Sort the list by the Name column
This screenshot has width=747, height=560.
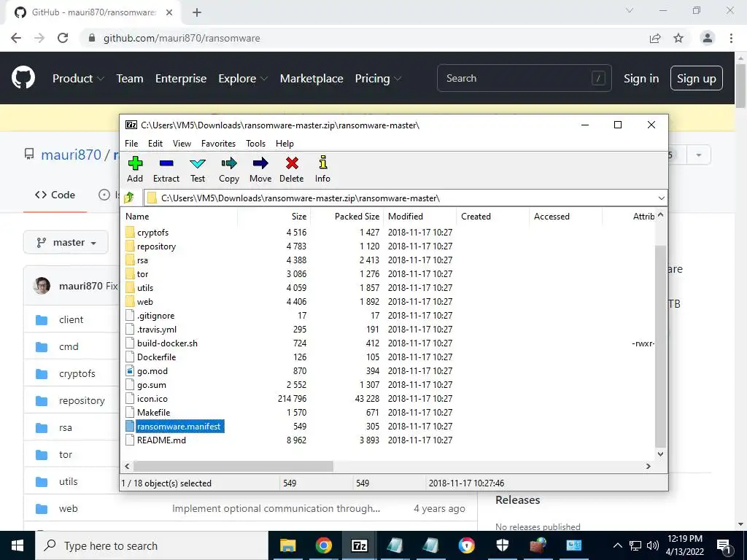click(180, 216)
